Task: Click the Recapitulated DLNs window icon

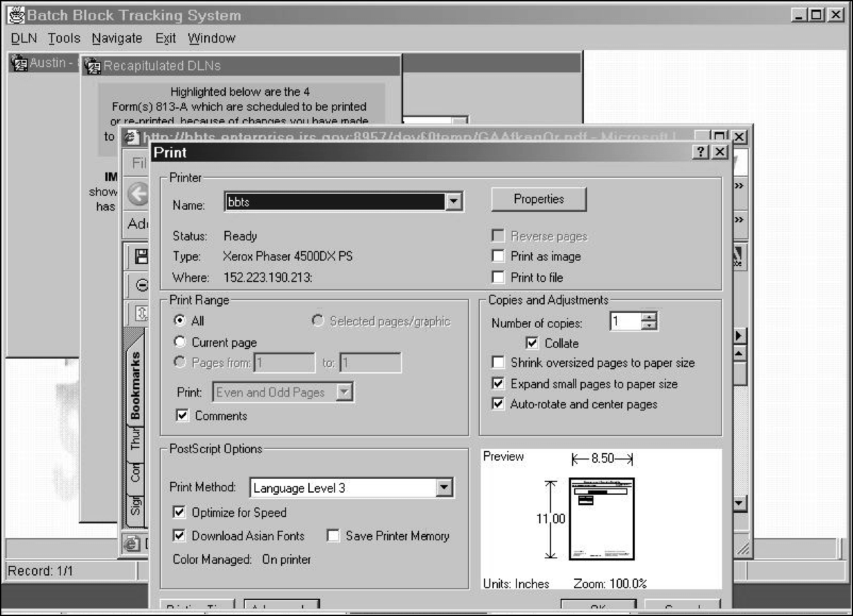Action: pyautogui.click(x=93, y=66)
